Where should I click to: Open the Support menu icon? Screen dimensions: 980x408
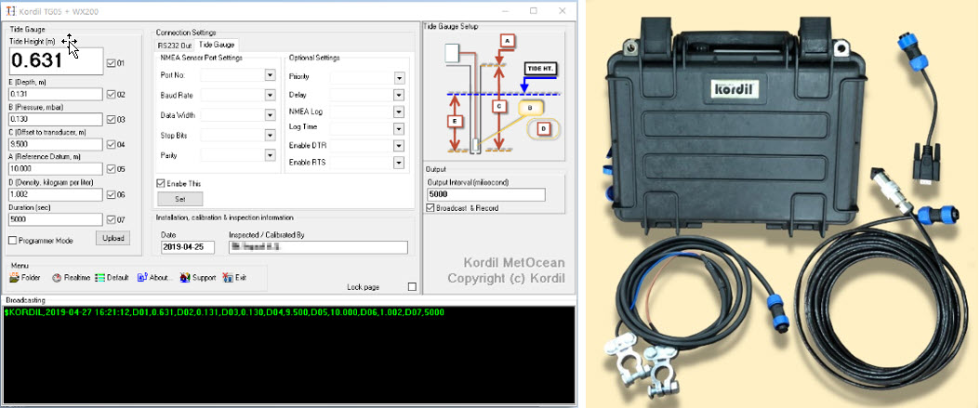coord(185,277)
